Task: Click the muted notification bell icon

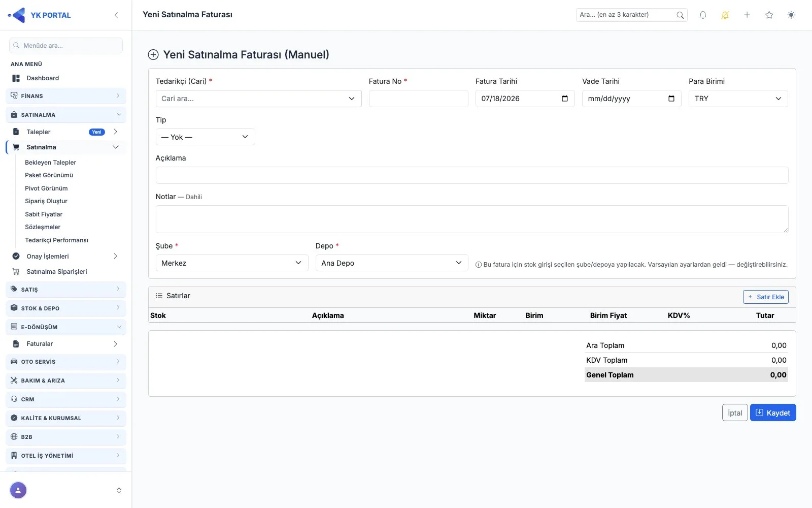Action: (x=725, y=15)
